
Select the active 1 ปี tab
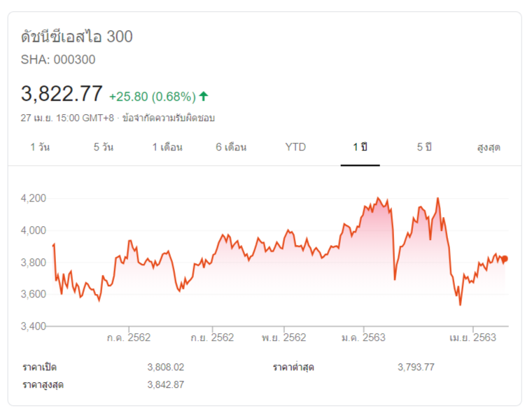point(360,147)
